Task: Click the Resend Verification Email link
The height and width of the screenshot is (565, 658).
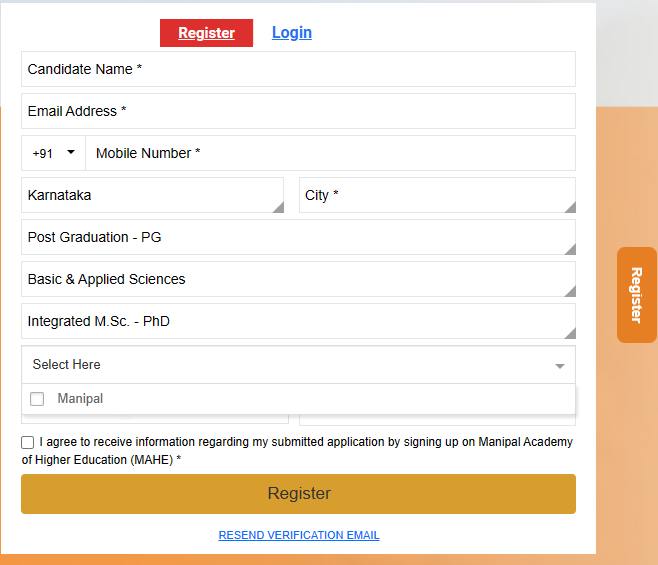Action: click(x=299, y=535)
